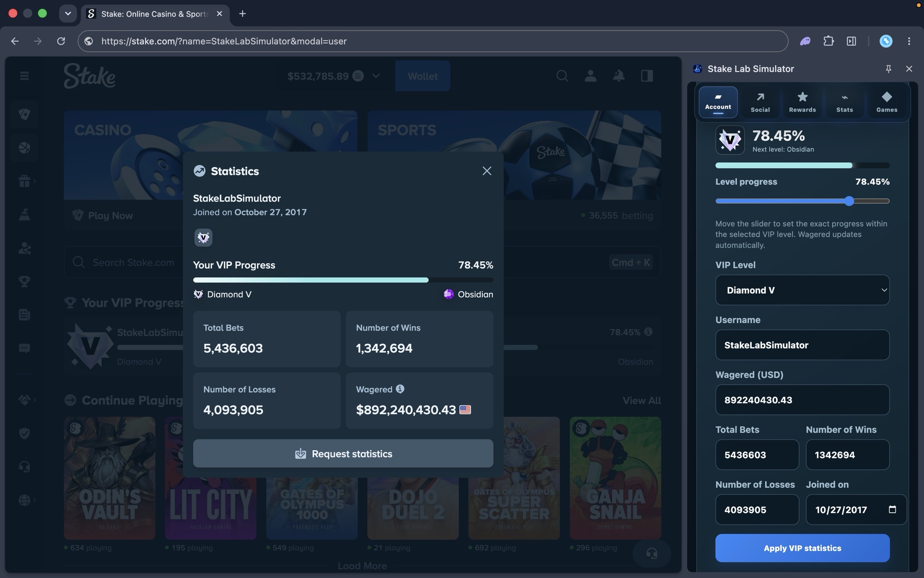This screenshot has width=924, height=578.
Task: Click the Number of Wins input field
Action: tap(847, 455)
